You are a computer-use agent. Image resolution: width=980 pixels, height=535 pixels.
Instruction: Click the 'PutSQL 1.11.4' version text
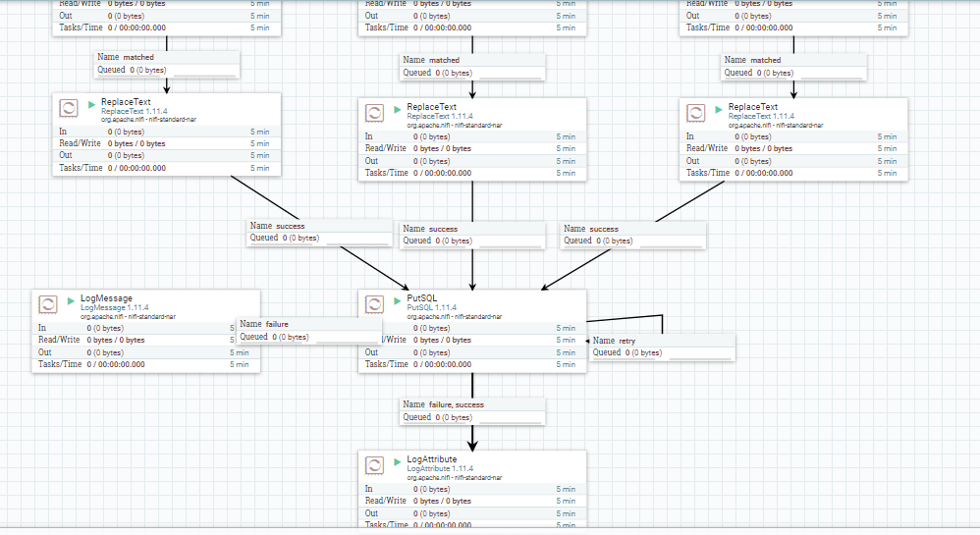[x=432, y=307]
